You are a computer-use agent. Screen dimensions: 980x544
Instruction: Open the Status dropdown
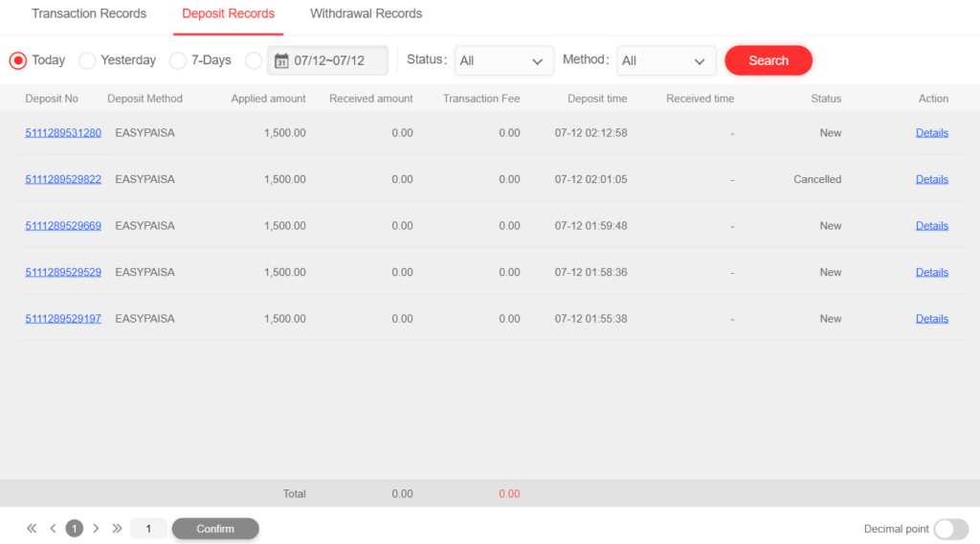(x=503, y=60)
